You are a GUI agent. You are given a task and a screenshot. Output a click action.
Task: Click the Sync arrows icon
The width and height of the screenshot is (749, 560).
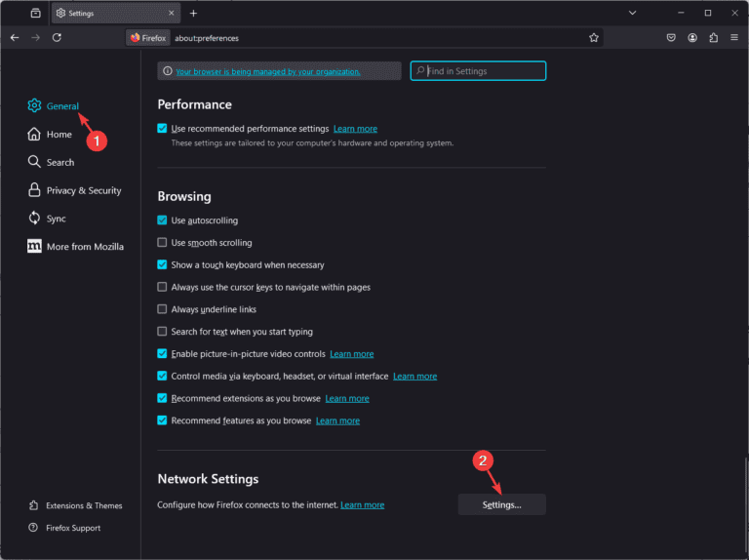coord(34,219)
